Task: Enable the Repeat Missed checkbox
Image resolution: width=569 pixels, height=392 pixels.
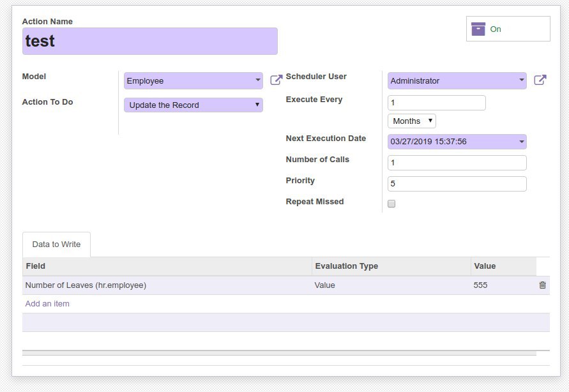Action: pyautogui.click(x=391, y=204)
